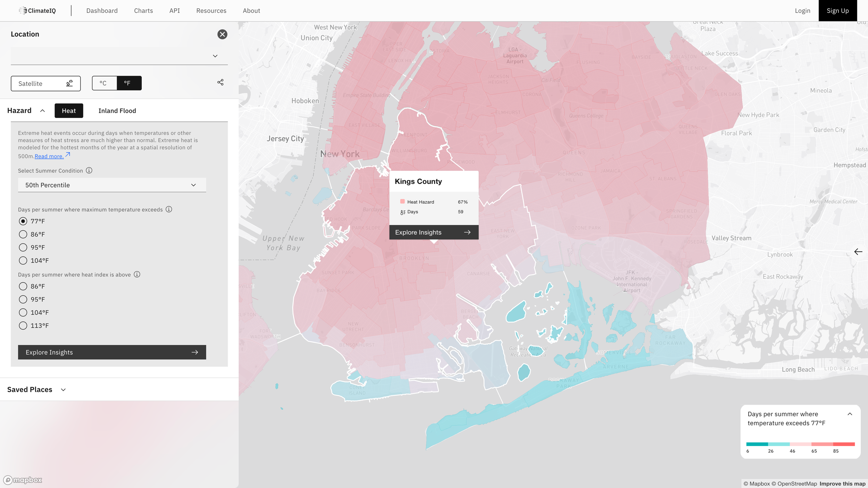868x488 pixels.
Task: Click the days thermometer icon in popup
Action: pyautogui.click(x=403, y=212)
